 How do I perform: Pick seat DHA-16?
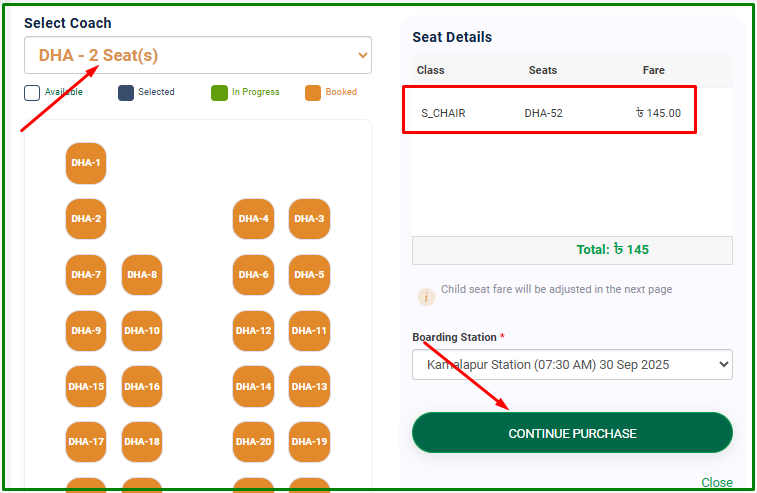pyautogui.click(x=141, y=387)
